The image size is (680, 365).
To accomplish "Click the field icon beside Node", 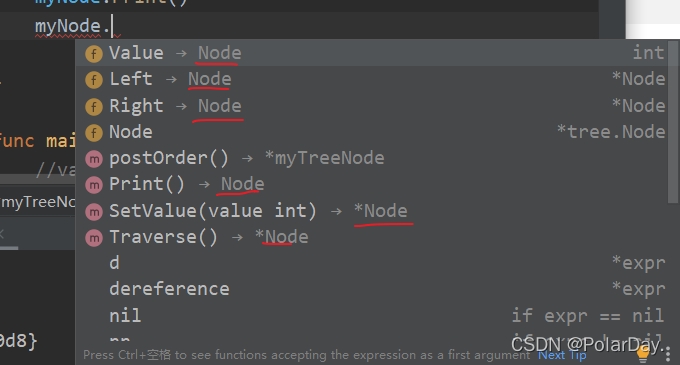I will pos(94,133).
